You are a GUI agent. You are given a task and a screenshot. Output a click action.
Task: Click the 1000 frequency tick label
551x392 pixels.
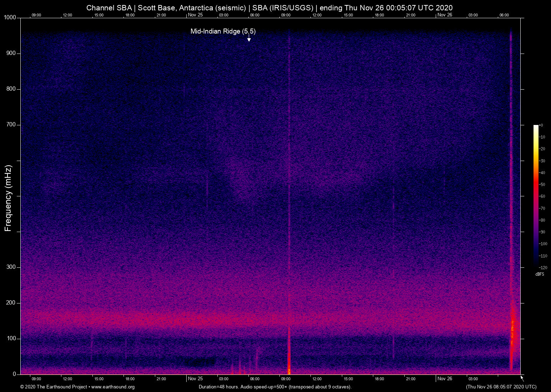tap(10, 17)
